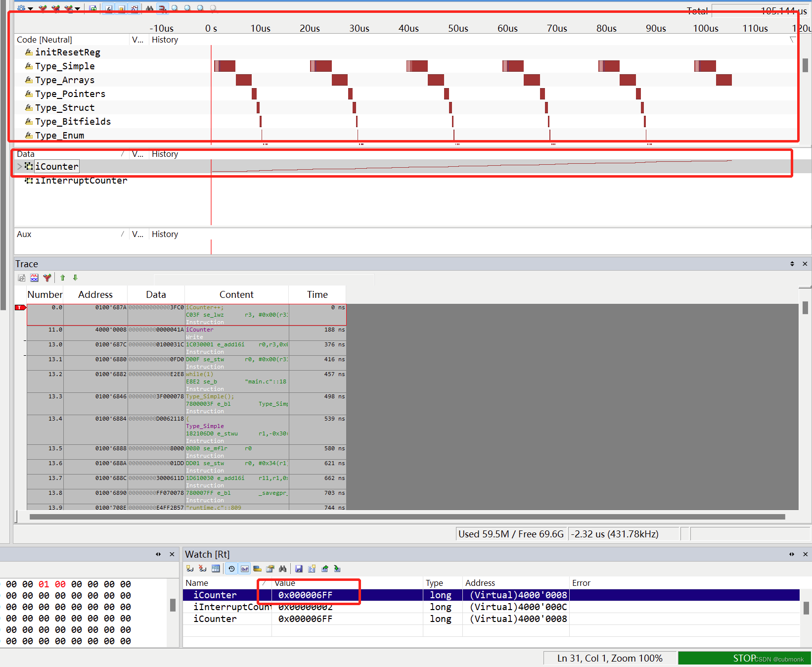Toggle the orange cylinder view button in top toolbar

point(121,8)
